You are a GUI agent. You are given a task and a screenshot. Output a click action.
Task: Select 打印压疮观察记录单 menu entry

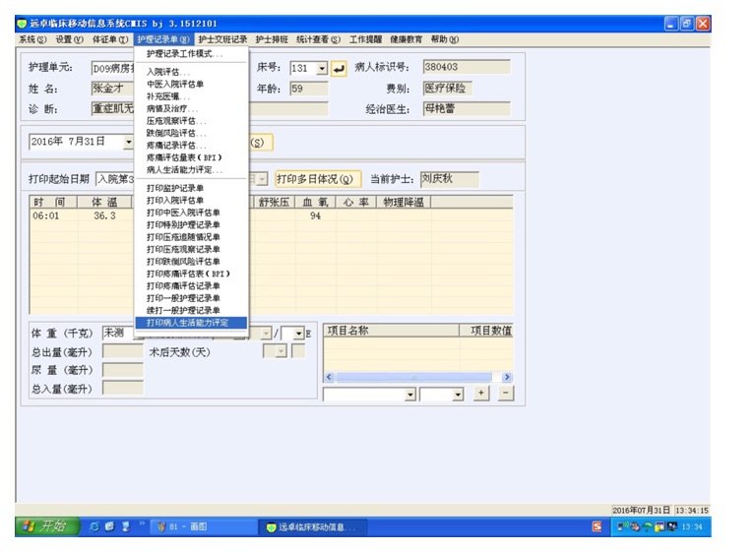191,249
